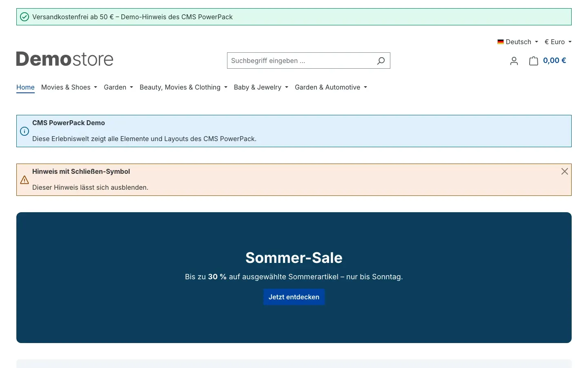Image resolution: width=588 pixels, height=368 pixels.
Task: Expand Beauty, Movies & Clothing menu
Action: pos(183,87)
